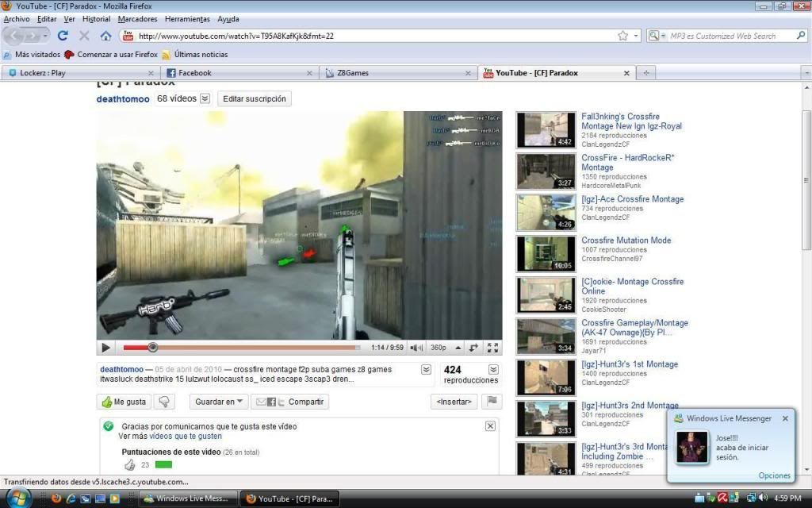The height and width of the screenshot is (508, 812).
Task: Expand the video description
Action: 426,370
